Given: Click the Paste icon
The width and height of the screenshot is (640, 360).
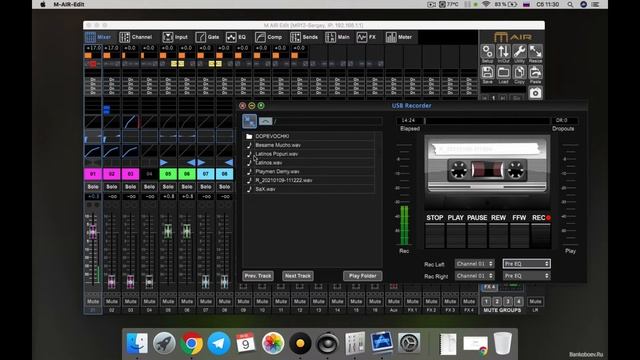Looking at the screenshot, I should click(x=535, y=73).
